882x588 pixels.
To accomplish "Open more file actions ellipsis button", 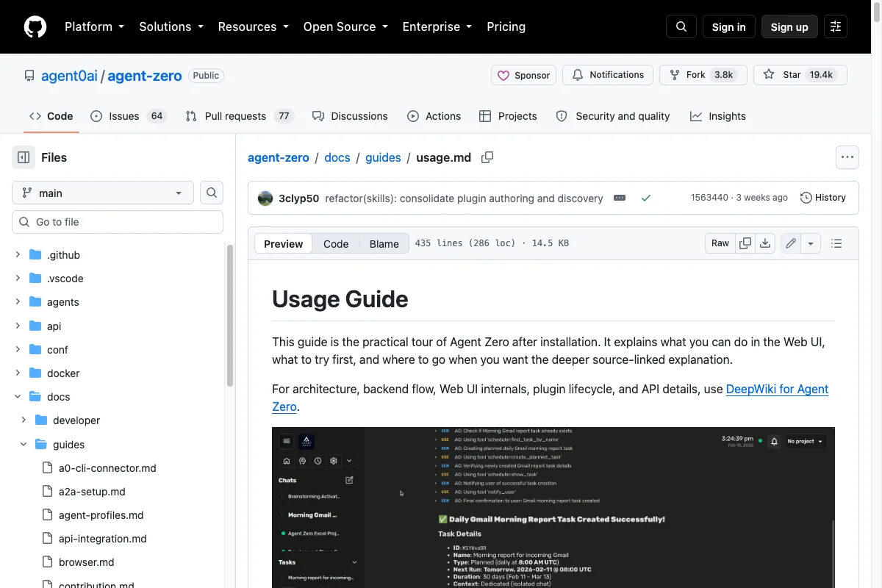I will pos(847,157).
